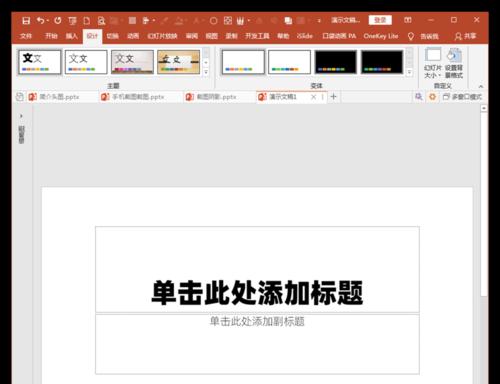The height and width of the screenshot is (384, 500).
Task: Expand the themes gallery more arrow
Action: (x=206, y=72)
